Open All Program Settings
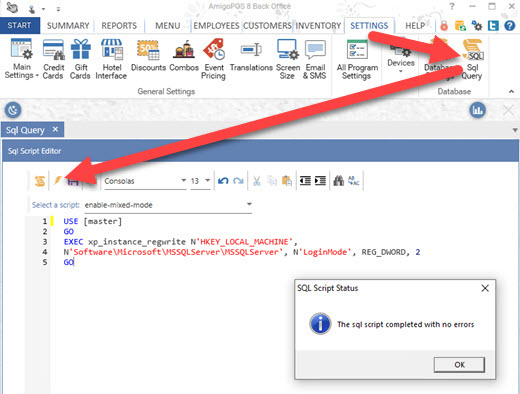Image resolution: width=520 pixels, height=394 pixels. coord(357,59)
